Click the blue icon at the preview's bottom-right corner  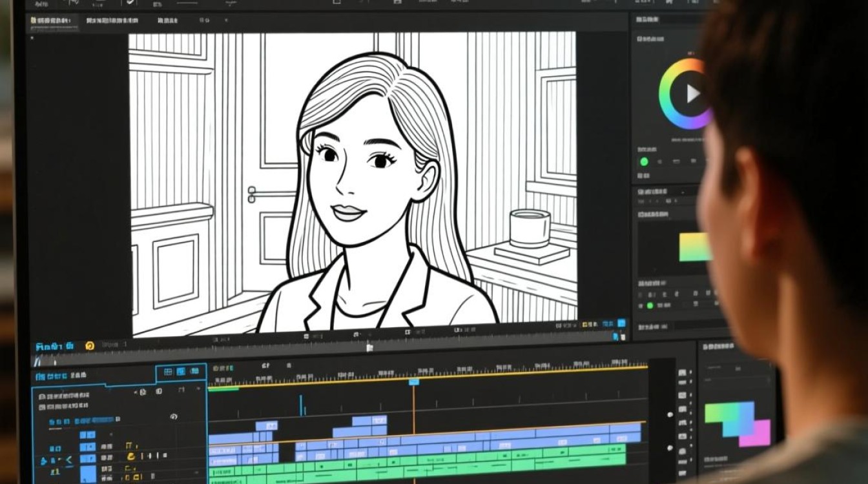tap(621, 323)
